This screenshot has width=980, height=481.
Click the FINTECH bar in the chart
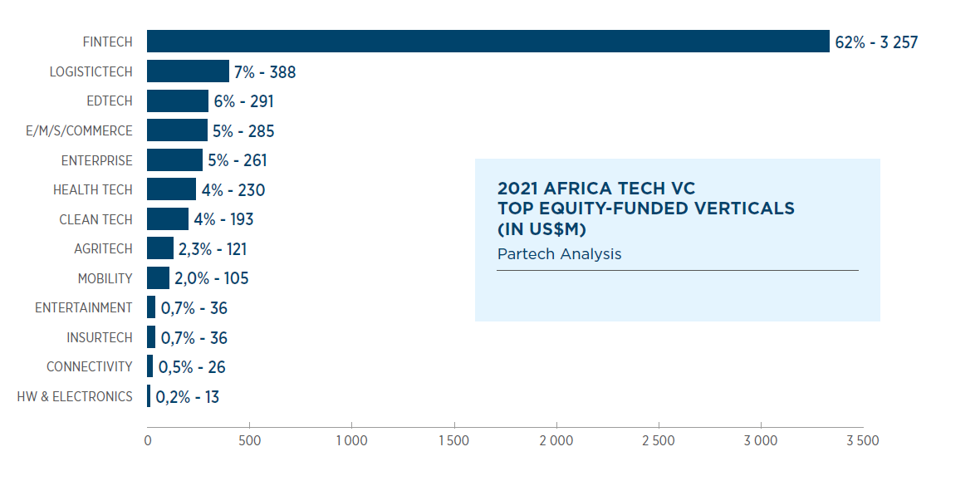488,42
